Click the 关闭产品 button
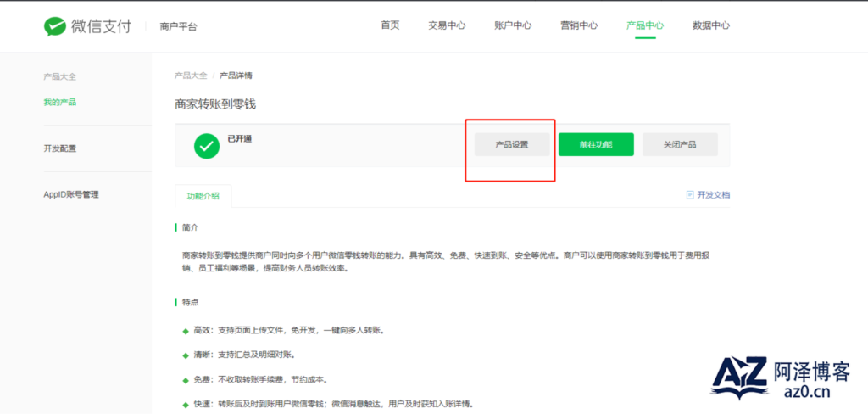 (x=680, y=145)
